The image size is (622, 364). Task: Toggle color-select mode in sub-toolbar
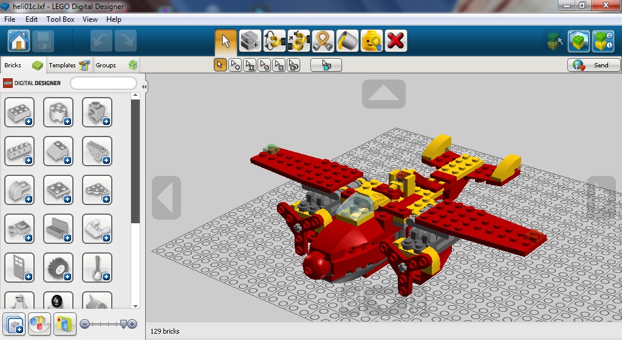[264, 64]
